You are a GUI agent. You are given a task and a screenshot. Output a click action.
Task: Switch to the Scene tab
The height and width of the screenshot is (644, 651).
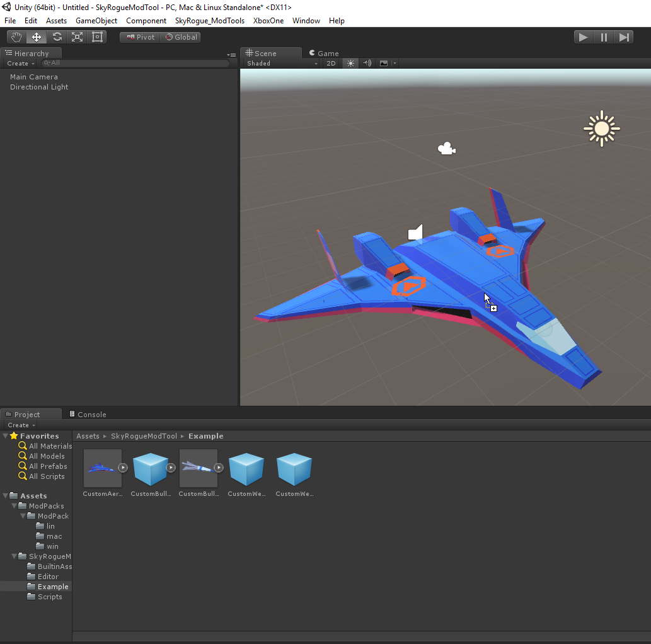click(271, 53)
